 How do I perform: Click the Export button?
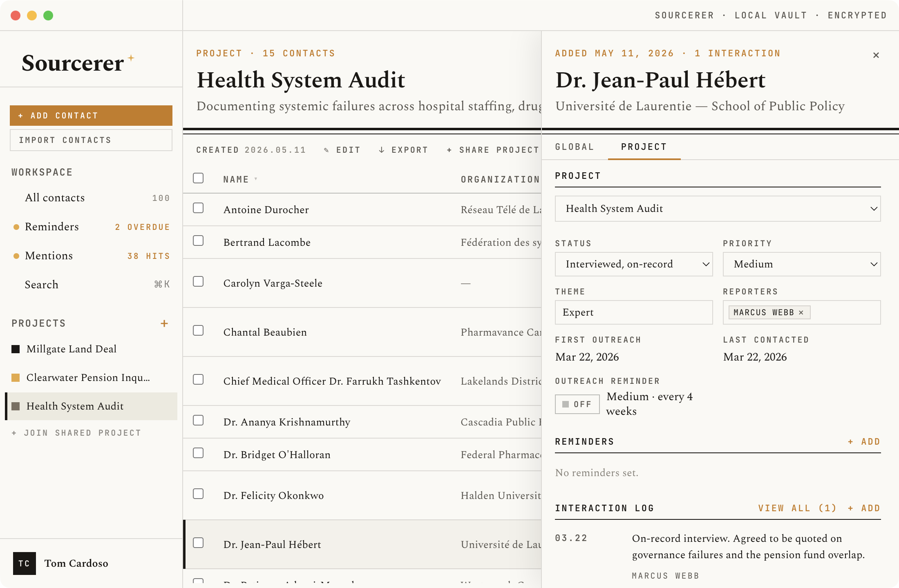click(403, 150)
